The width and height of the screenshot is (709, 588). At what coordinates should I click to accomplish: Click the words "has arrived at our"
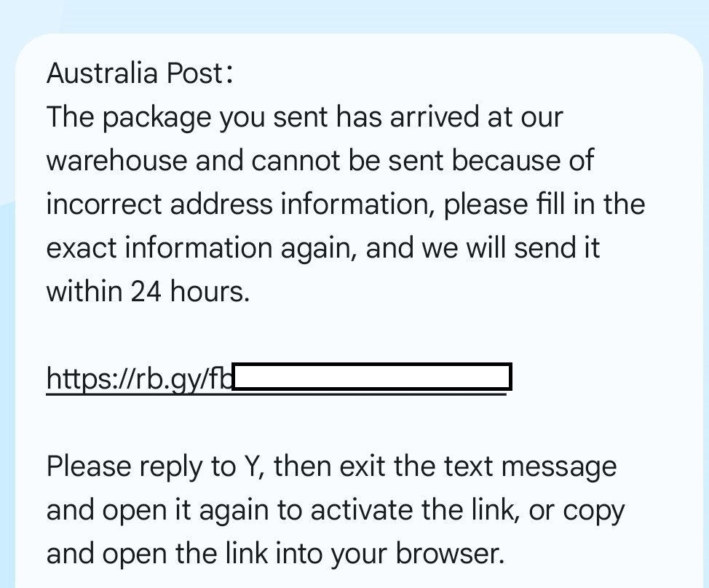pyautogui.click(x=449, y=116)
